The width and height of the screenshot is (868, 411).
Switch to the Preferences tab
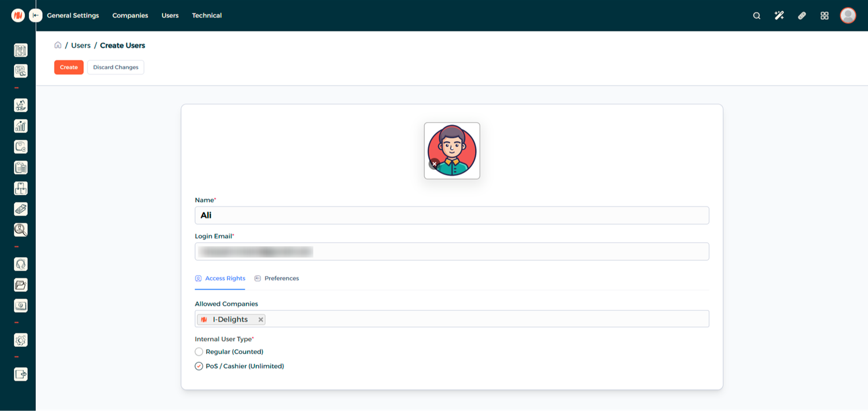277,279
